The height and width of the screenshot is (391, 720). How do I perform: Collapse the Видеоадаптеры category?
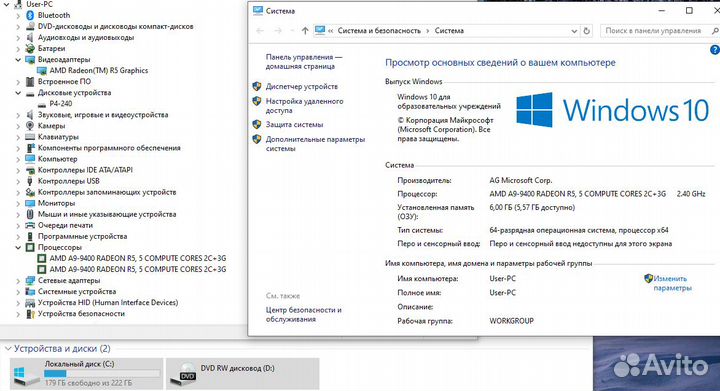18,60
